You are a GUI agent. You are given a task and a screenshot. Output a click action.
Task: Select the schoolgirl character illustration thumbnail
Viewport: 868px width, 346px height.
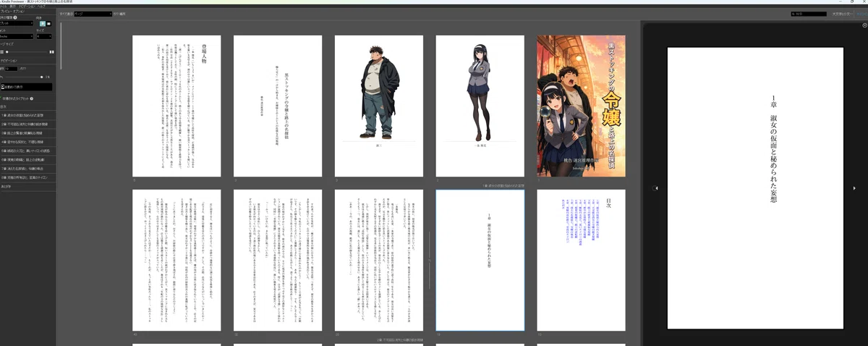coord(480,106)
